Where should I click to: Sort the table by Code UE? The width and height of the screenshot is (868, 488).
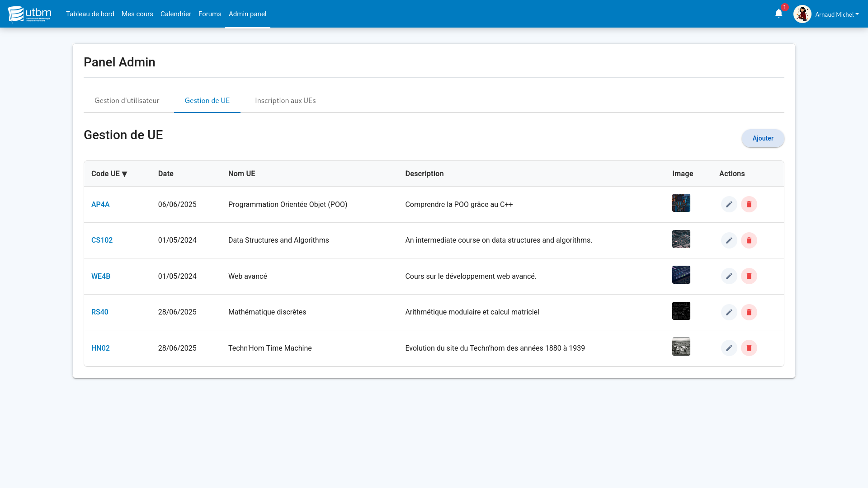108,174
